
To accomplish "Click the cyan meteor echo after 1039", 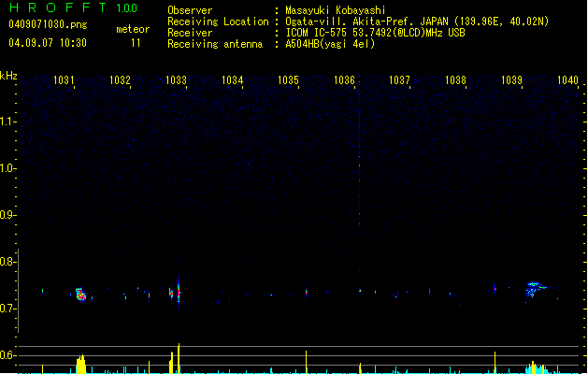I will click(536, 289).
